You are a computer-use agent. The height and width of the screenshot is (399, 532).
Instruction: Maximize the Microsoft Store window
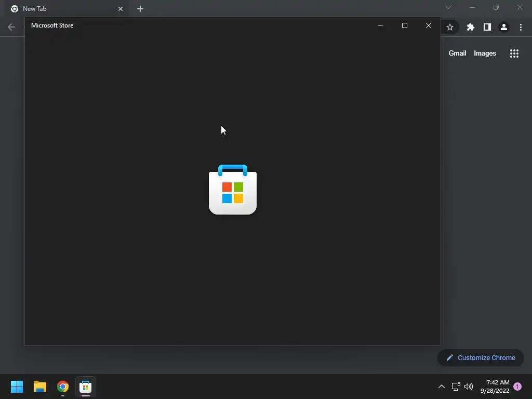tap(404, 25)
